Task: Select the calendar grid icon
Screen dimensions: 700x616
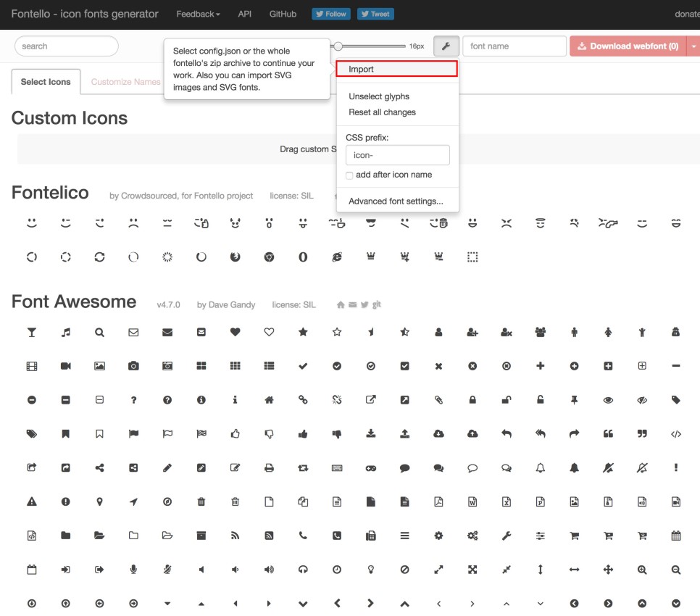Action: [x=676, y=536]
